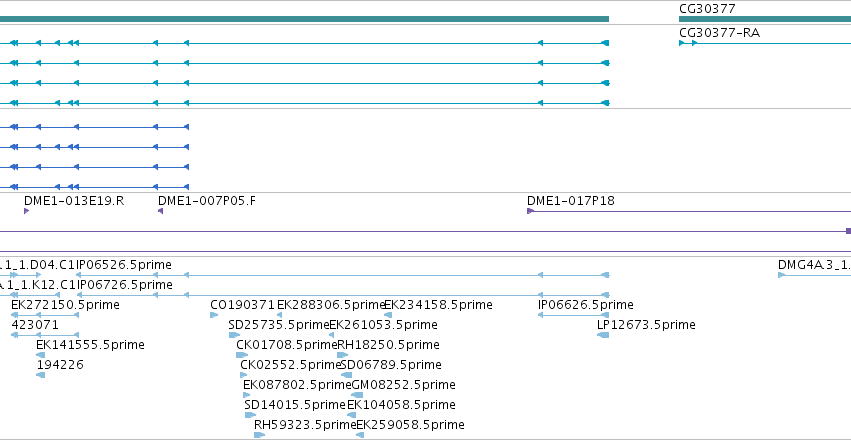
Task: Select the 423071 feature label
Action: (x=35, y=325)
